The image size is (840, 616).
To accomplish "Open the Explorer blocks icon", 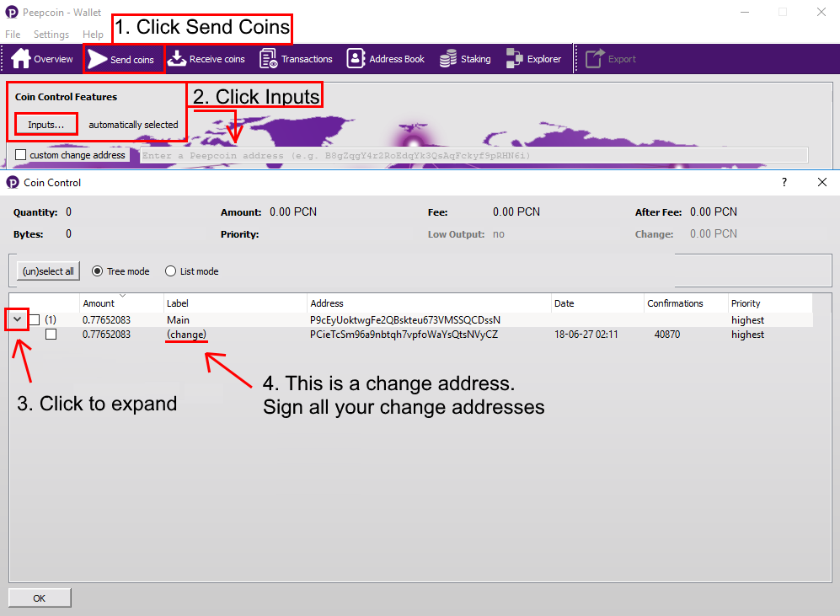I will [x=514, y=58].
